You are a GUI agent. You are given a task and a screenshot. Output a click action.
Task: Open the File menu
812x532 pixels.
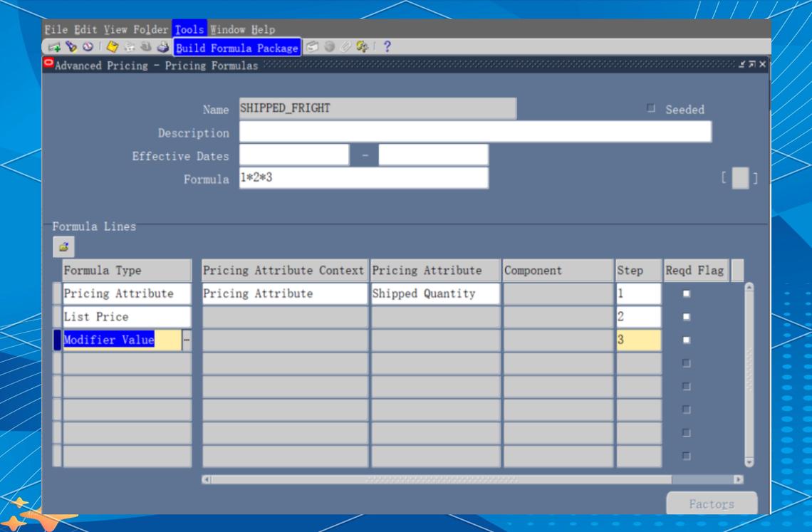(56, 29)
